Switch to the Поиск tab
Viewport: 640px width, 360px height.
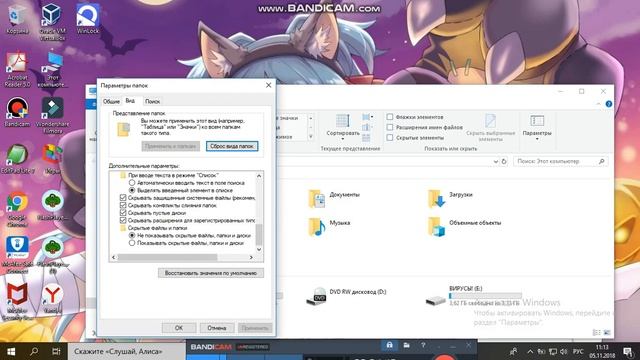[x=152, y=101]
